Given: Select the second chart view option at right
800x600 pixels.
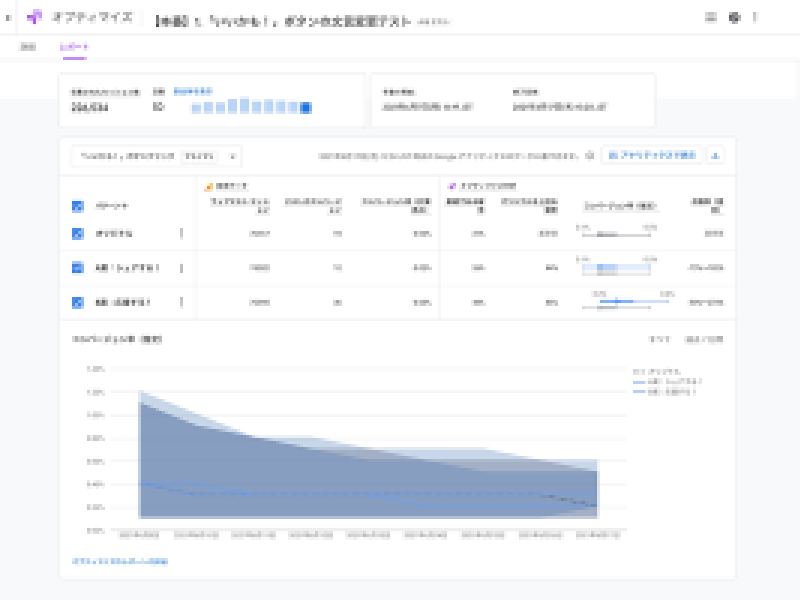Looking at the screenshot, I should [x=704, y=339].
